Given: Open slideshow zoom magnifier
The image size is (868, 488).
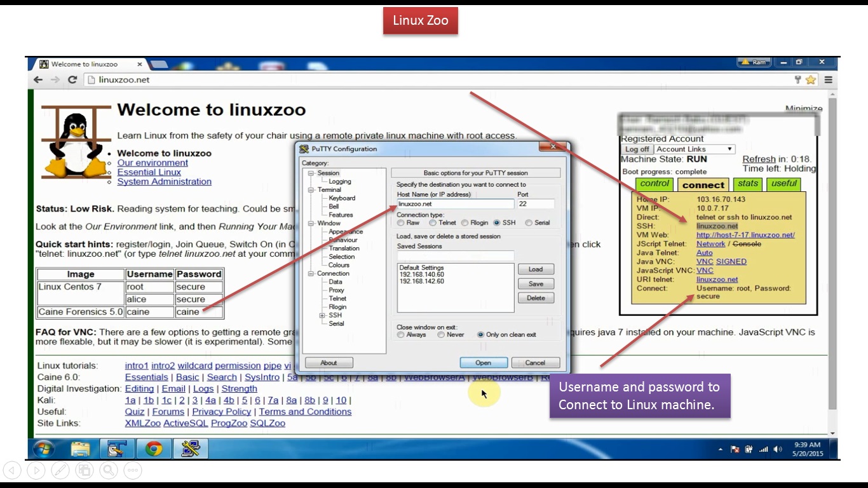Looking at the screenshot, I should pos(109,470).
